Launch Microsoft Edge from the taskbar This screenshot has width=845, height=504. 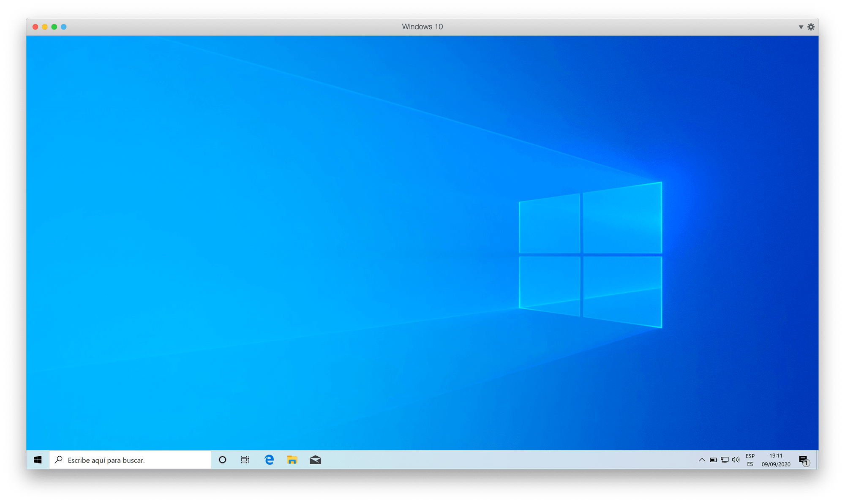269,460
